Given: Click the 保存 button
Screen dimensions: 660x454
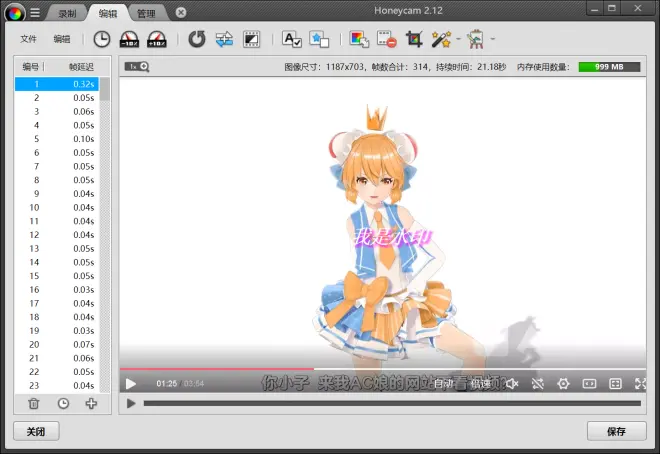Looking at the screenshot, I should point(617,431).
